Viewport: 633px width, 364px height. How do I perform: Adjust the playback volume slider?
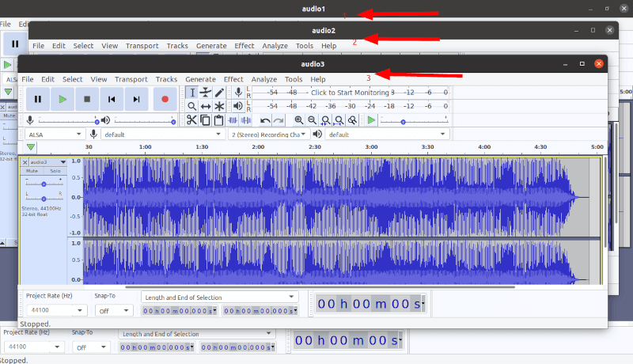[x=145, y=120]
